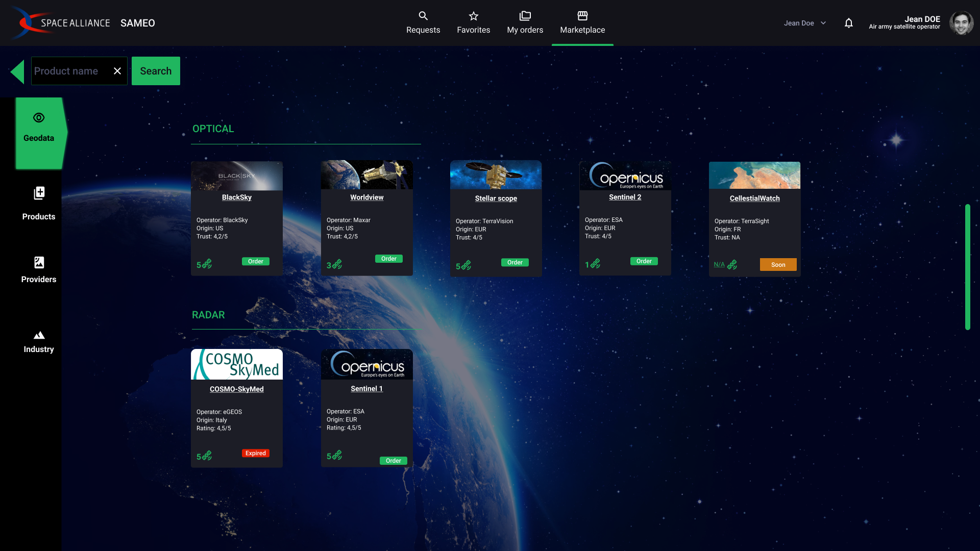
Task: Click the Stellar scope satellite thumbnail
Action: tap(496, 175)
